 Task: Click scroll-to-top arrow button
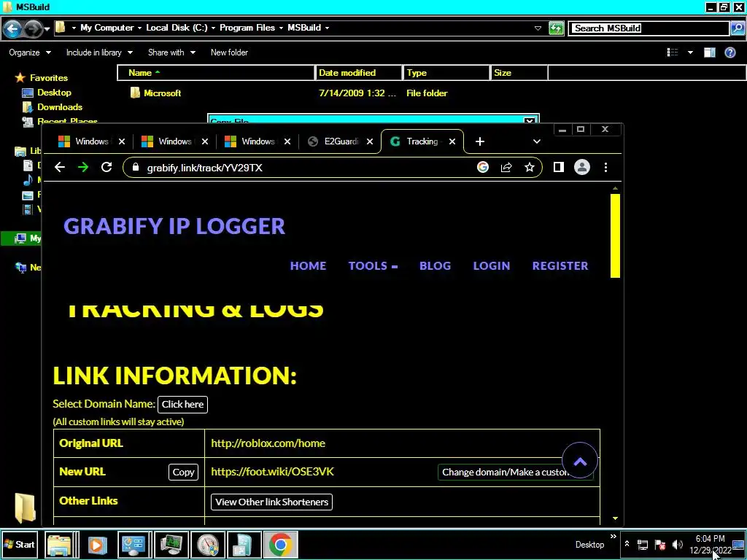[x=580, y=461]
